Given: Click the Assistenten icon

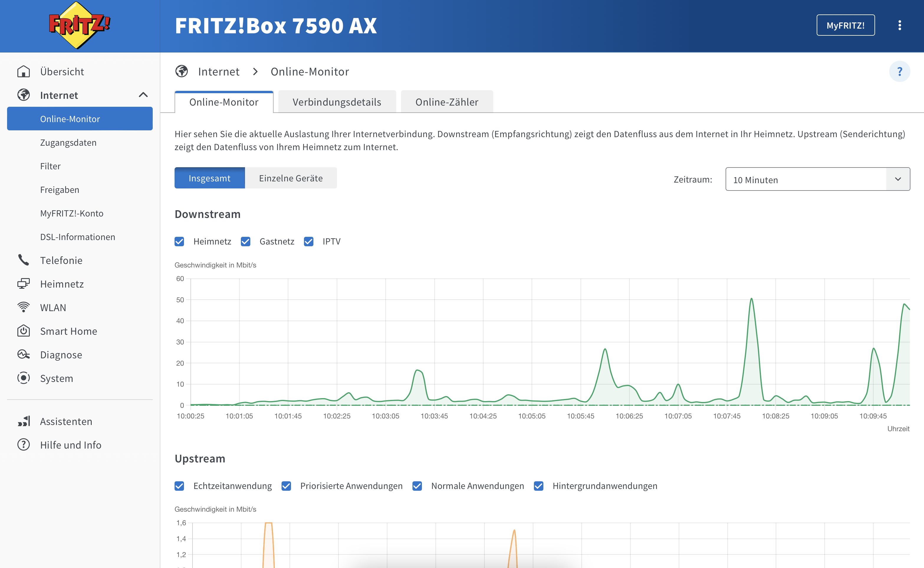Looking at the screenshot, I should [x=23, y=421].
